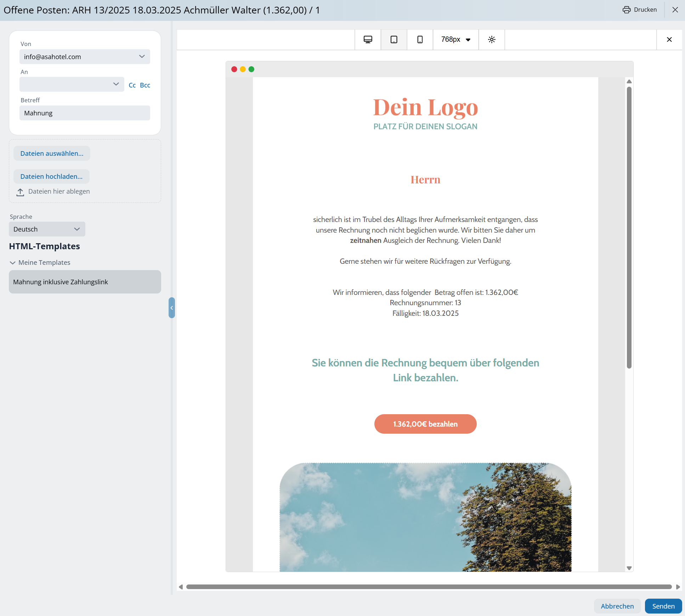Viewport: 685px width, 616px height.
Task: Close the preview panel X
Action: (x=669, y=39)
